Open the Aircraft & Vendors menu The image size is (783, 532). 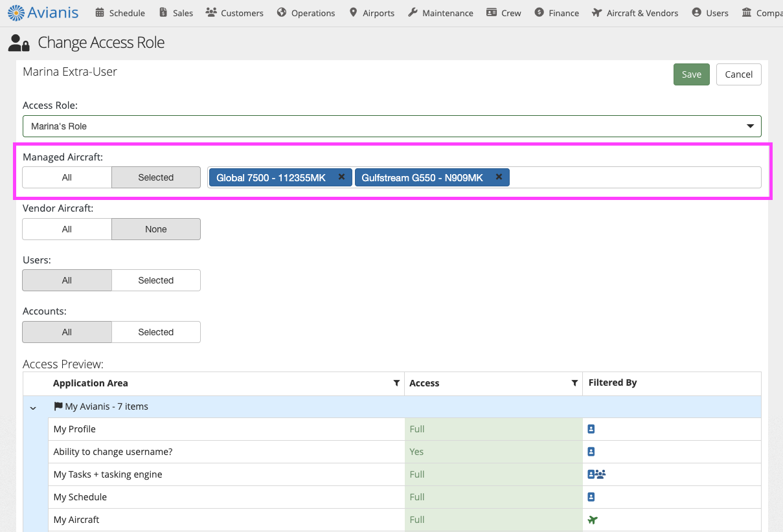point(635,13)
